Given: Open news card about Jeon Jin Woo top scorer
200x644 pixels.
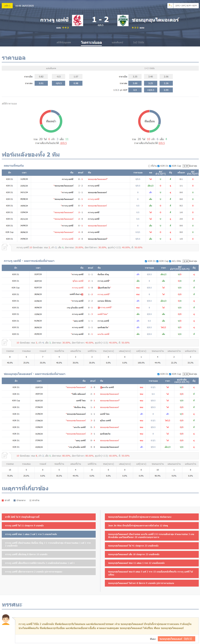Looking at the screenshot, I should coord(152,525).
